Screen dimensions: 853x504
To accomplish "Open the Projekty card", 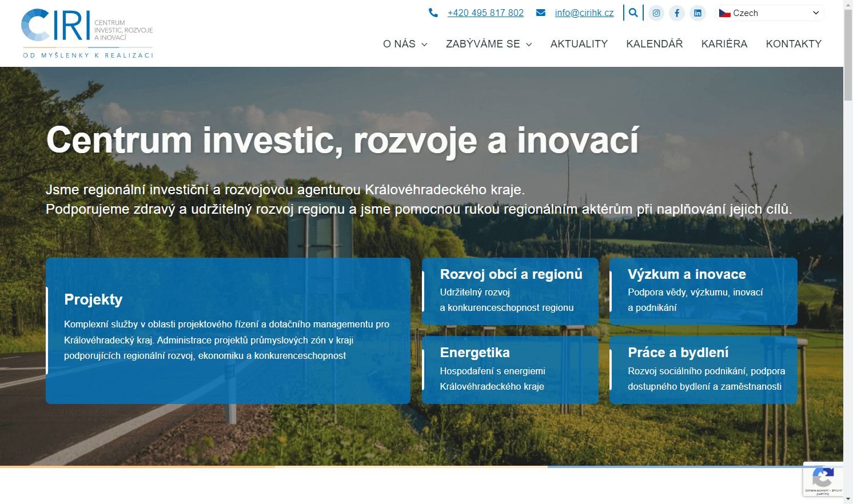I will coord(228,331).
